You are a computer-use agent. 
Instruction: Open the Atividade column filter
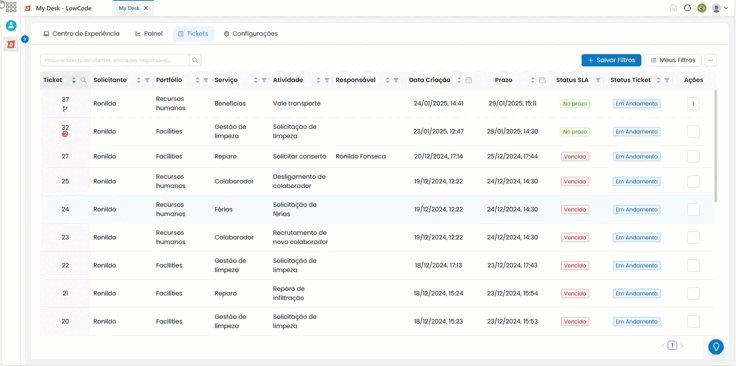(x=327, y=80)
